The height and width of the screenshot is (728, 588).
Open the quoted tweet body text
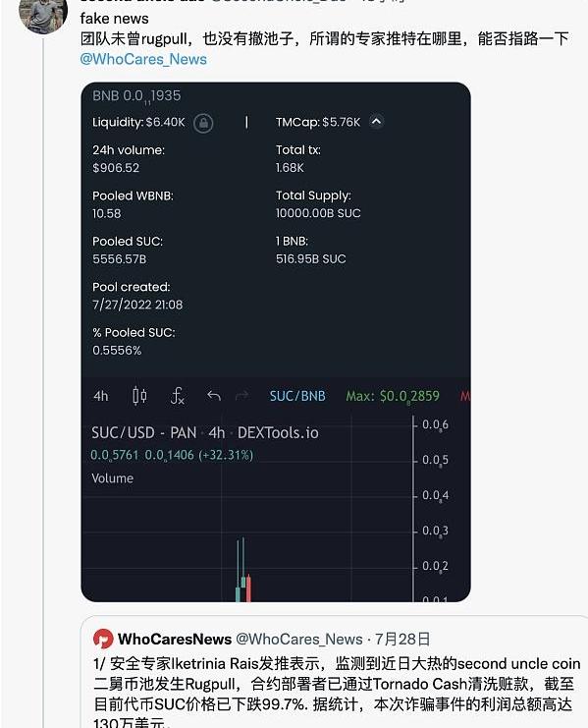pyautogui.click(x=337, y=695)
